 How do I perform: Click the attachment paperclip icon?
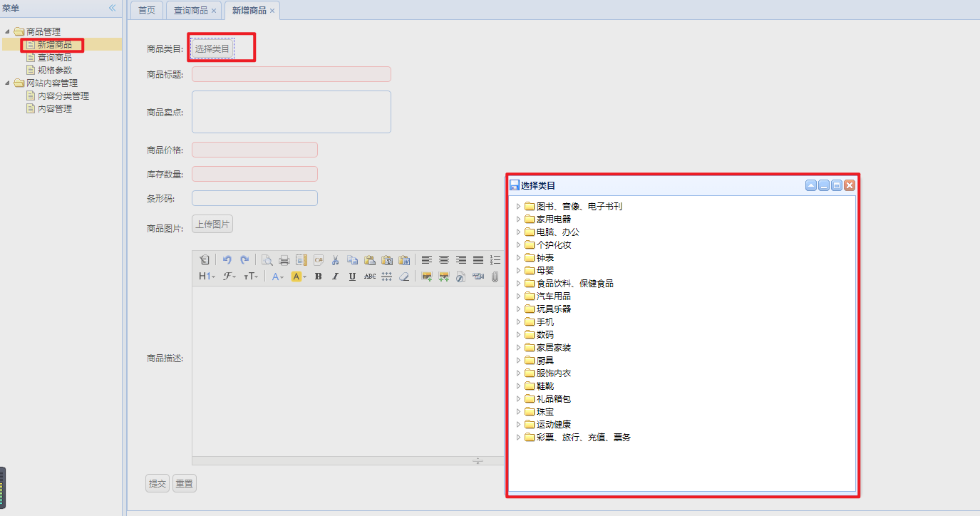coord(495,277)
